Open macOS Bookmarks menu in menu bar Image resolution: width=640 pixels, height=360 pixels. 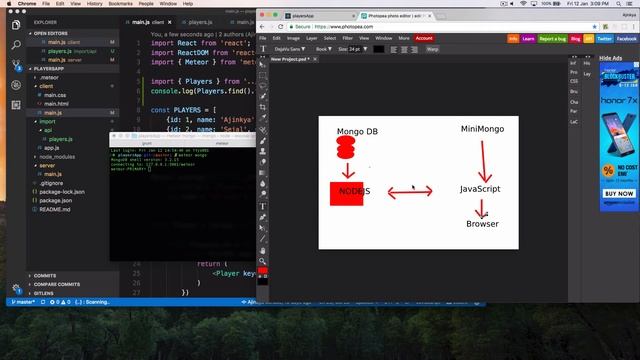[120, 4]
